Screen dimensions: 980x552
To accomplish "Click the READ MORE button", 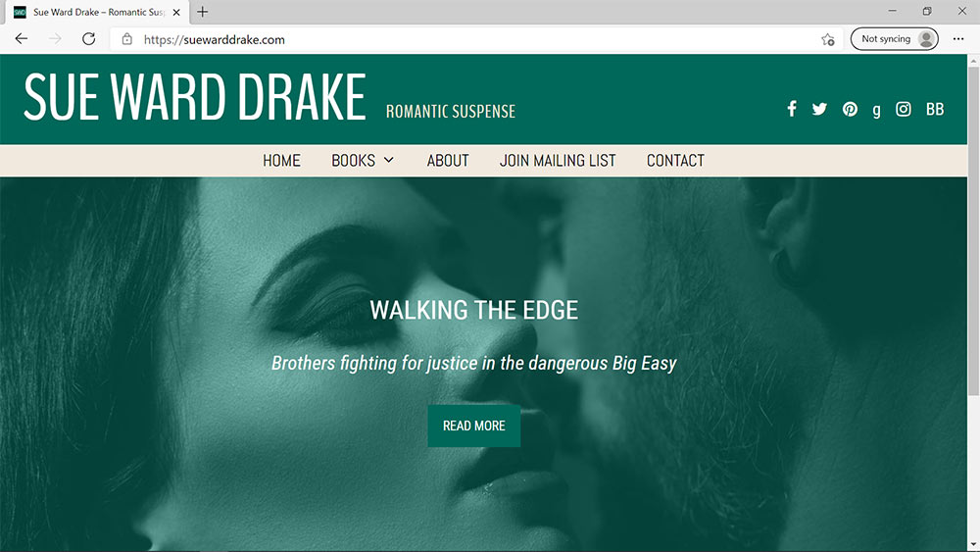I will [473, 426].
